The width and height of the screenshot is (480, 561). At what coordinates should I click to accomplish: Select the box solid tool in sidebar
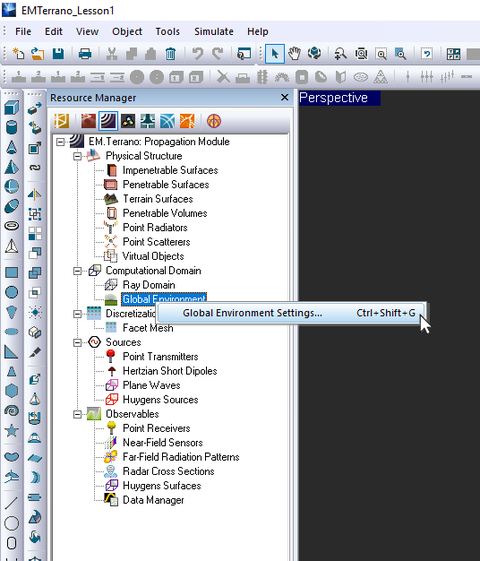tap(11, 107)
